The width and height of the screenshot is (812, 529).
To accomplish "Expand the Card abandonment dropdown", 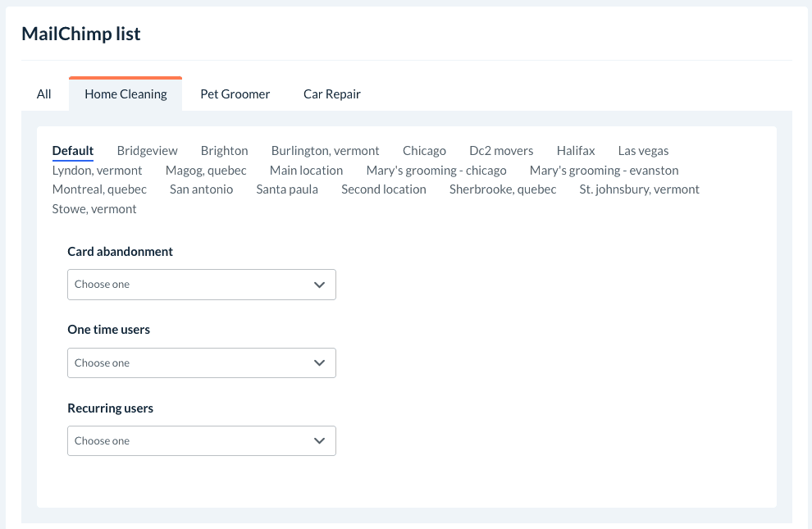I will point(202,285).
